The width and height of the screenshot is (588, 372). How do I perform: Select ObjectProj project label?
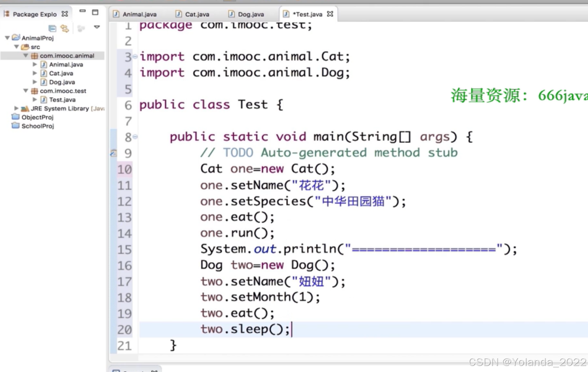pyautogui.click(x=37, y=117)
